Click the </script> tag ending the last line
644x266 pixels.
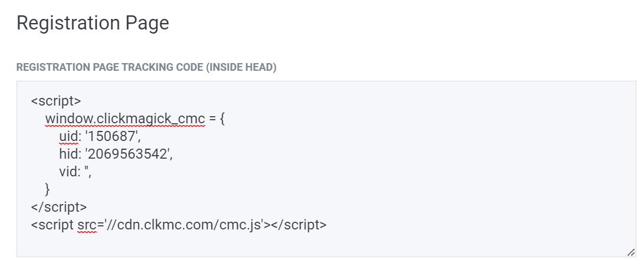pos(299,225)
